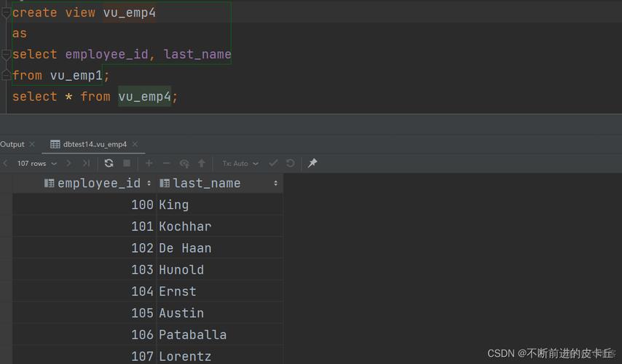Click the employee_id column header icon

coord(50,183)
